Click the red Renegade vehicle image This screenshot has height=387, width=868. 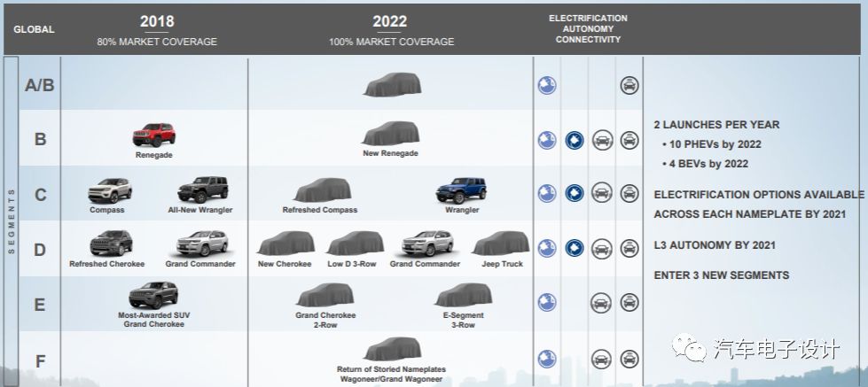(154, 135)
